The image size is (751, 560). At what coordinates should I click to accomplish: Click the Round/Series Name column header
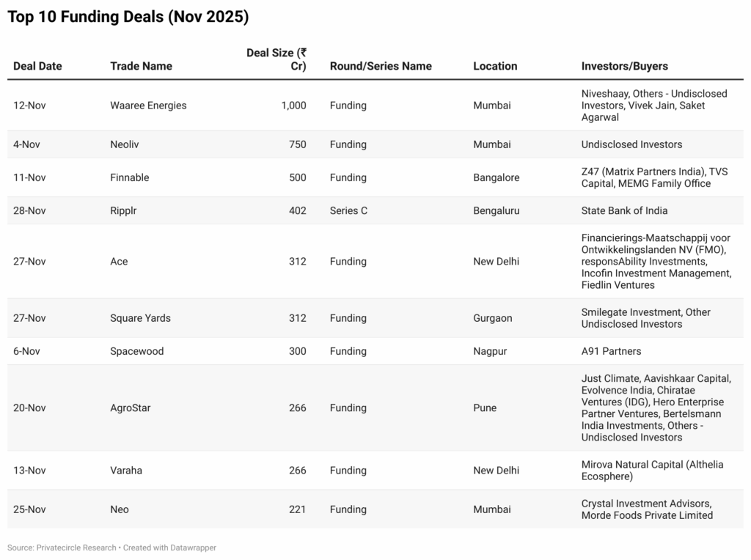381,66
